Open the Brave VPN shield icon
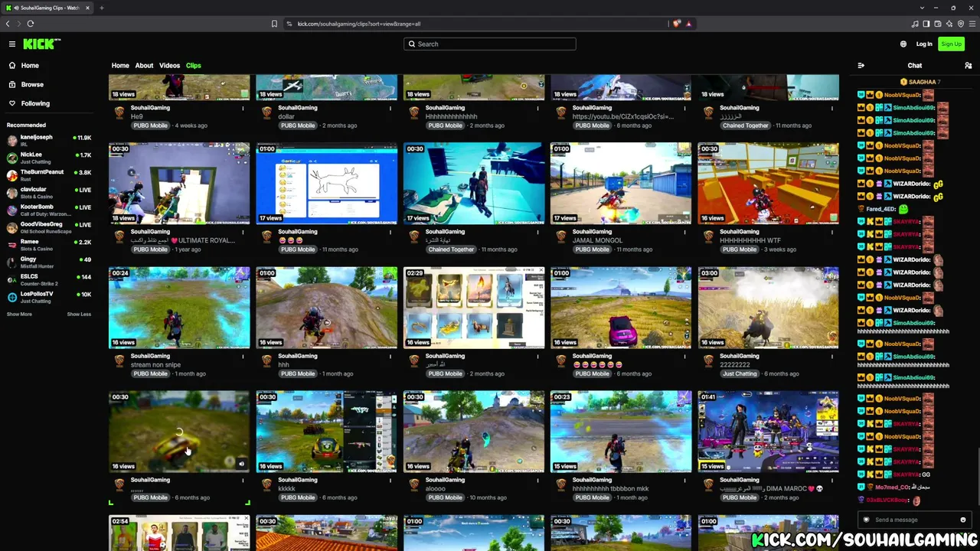980x551 pixels. click(x=961, y=24)
